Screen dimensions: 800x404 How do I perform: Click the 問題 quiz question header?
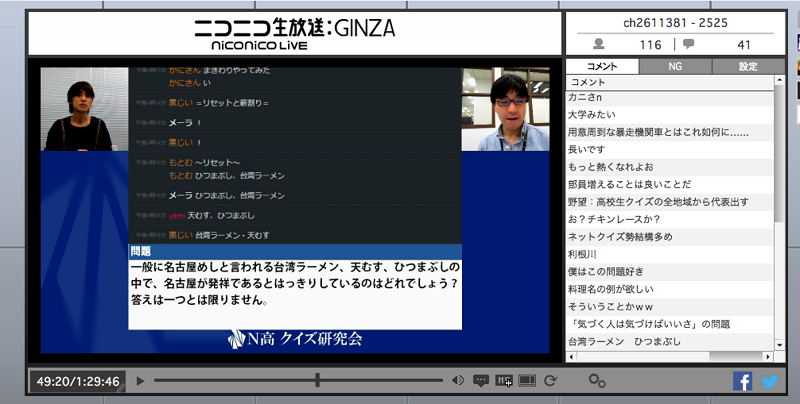[x=295, y=251]
